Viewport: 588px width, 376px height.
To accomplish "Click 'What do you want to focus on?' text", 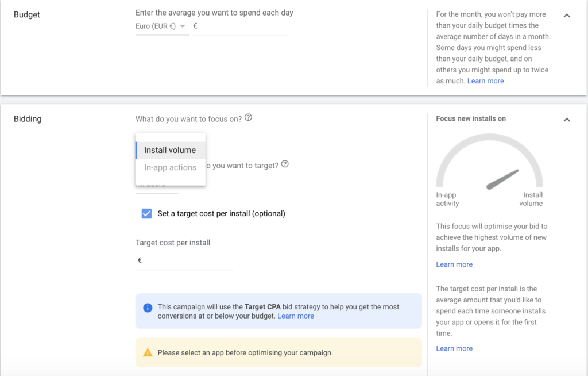I will 188,119.
